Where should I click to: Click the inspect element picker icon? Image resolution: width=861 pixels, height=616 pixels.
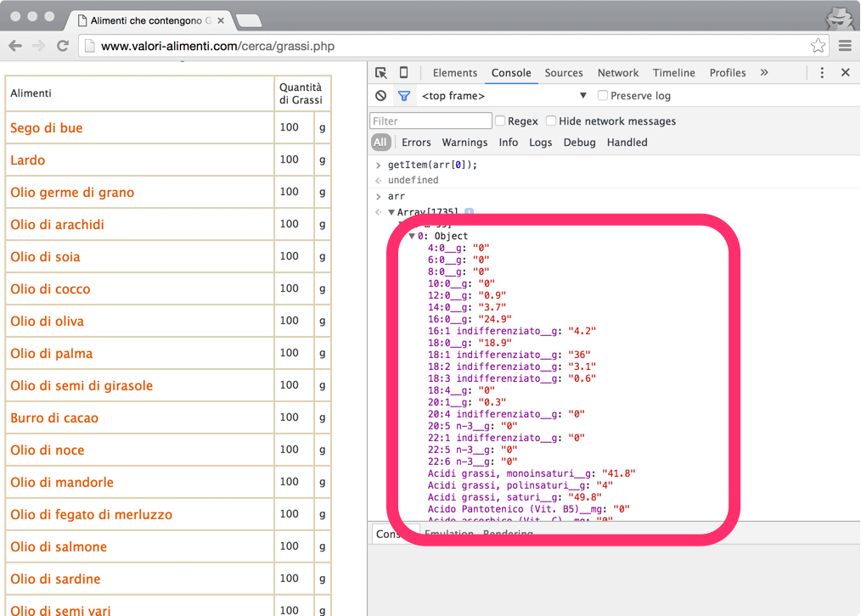(381, 73)
